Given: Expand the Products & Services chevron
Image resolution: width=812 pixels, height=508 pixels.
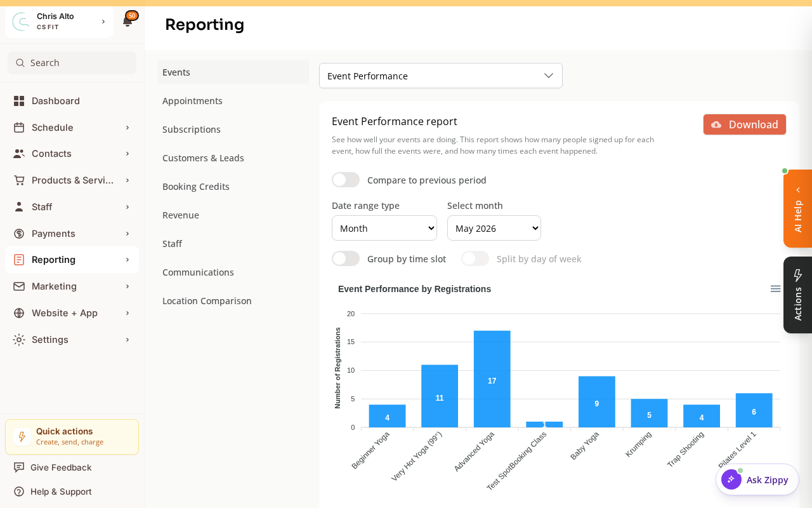Looking at the screenshot, I should tap(128, 180).
